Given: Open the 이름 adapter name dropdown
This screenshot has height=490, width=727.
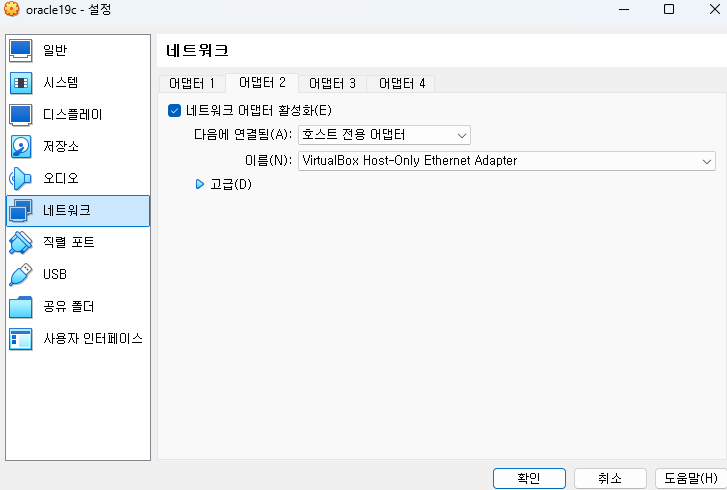Looking at the screenshot, I should (x=507, y=161).
